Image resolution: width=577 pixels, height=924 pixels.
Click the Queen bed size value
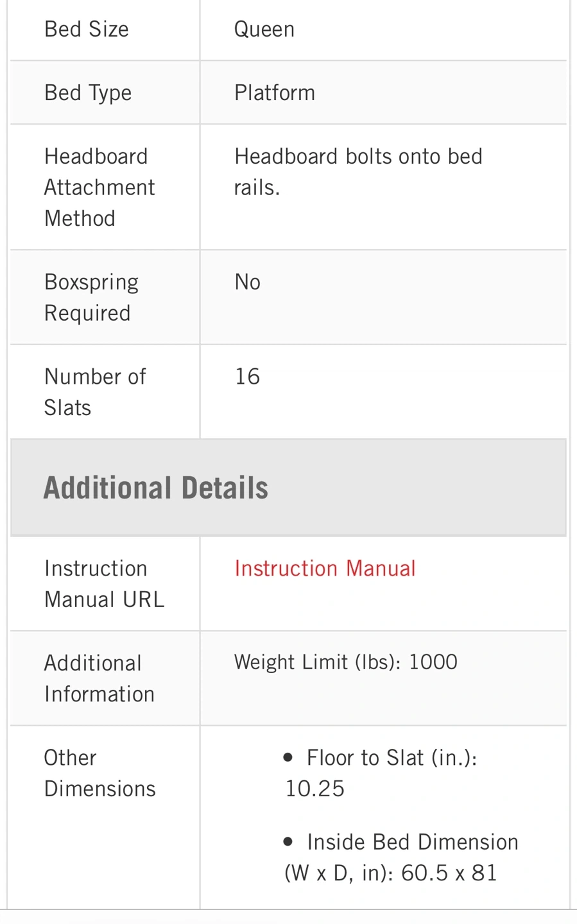click(264, 30)
